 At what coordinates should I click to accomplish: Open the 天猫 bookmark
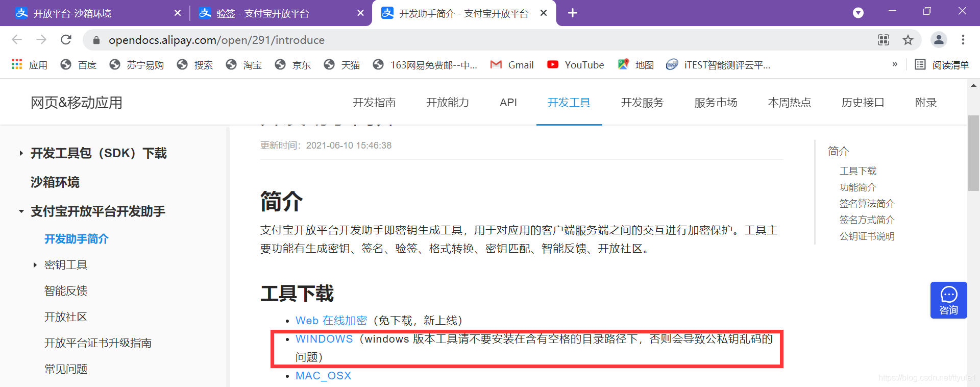point(342,65)
